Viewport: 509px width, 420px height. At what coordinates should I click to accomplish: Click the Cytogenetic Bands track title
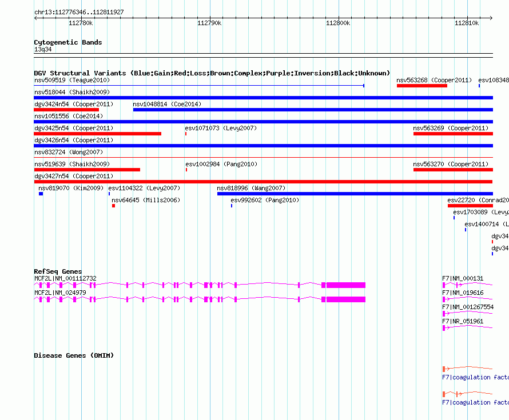click(x=68, y=42)
